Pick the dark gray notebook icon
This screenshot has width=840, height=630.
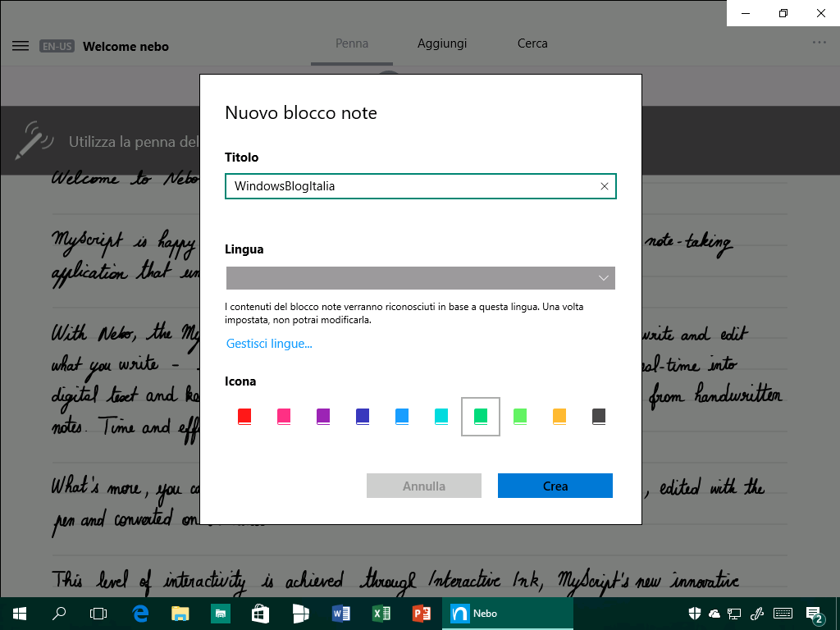[x=599, y=416]
